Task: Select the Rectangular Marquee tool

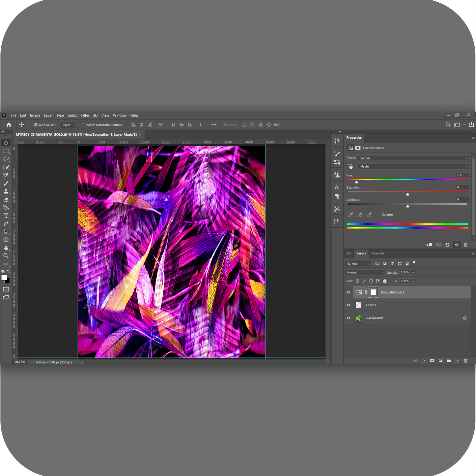Action: 6,151
